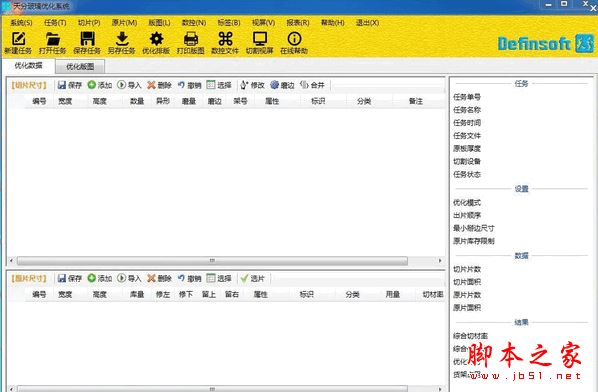This screenshot has width=598, height=392.
Task: Minimize the application window
Action: click(x=549, y=5)
